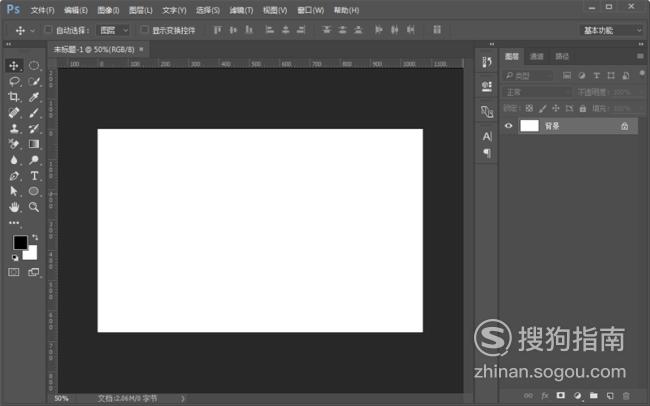The width and height of the screenshot is (650, 406).
Task: Select the Zoom tool
Action: coord(34,207)
